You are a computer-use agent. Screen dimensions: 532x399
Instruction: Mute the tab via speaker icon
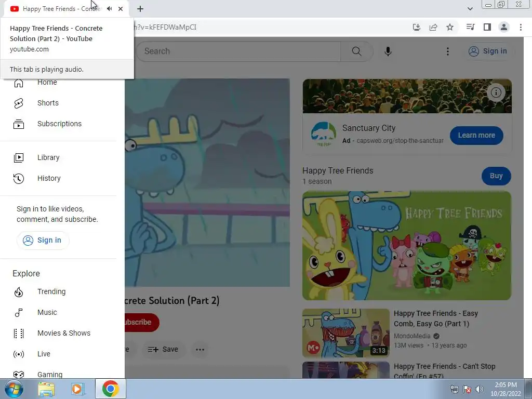click(109, 9)
